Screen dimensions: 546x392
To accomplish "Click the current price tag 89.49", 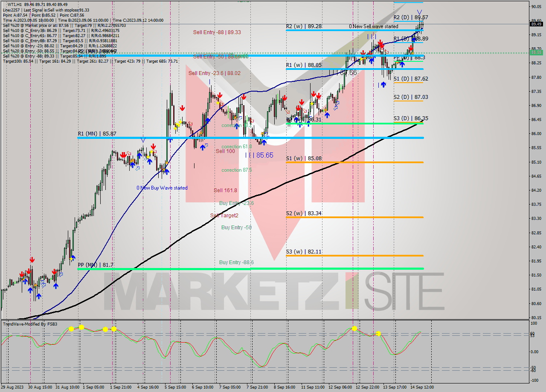I will [536, 24].
